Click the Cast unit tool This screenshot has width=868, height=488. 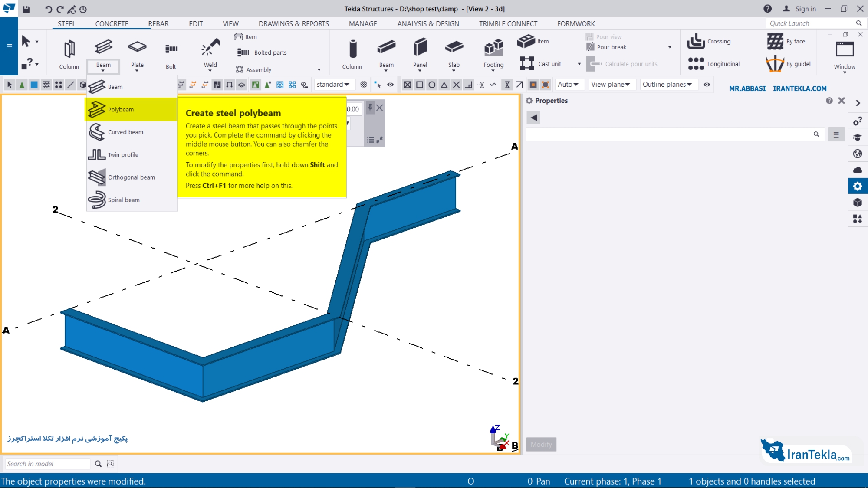[x=540, y=64]
